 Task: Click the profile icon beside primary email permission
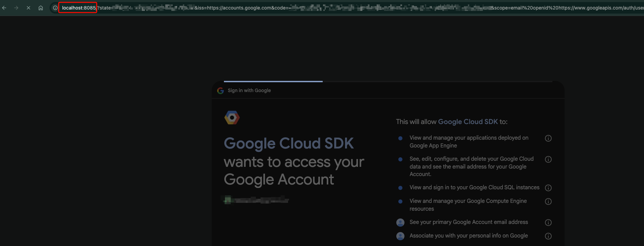(x=400, y=223)
